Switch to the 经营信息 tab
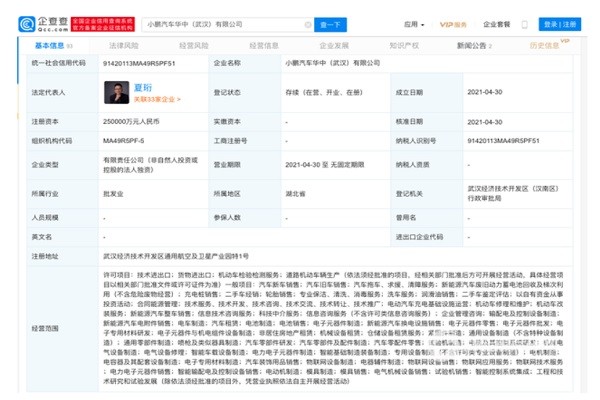Screen dimensions: 600x400 tap(264, 46)
